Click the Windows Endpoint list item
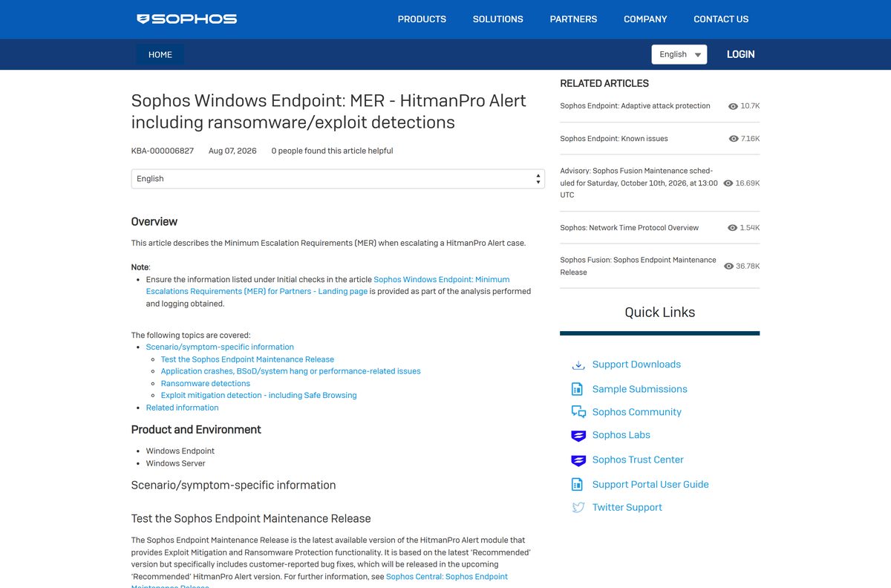 [x=180, y=451]
